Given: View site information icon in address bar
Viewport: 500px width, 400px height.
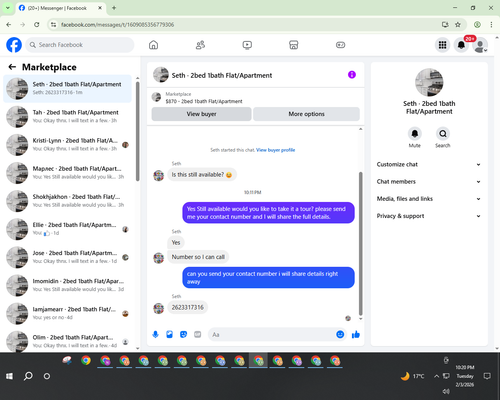Looking at the screenshot, I should 53,24.
